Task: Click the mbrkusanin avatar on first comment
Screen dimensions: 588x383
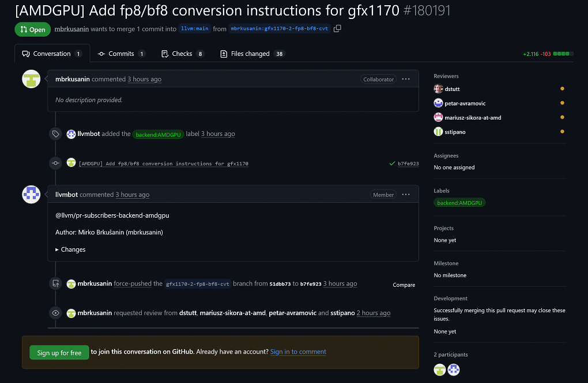Action: 31,79
